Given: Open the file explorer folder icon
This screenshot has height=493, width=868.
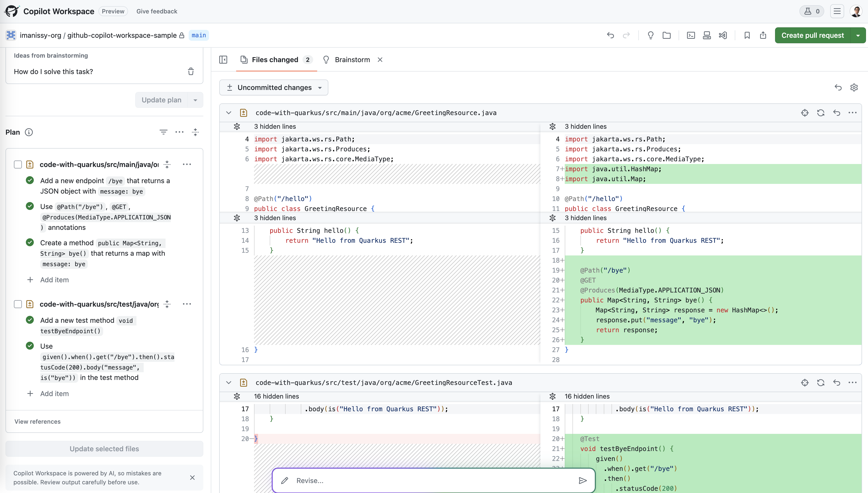Looking at the screenshot, I should tap(666, 35).
